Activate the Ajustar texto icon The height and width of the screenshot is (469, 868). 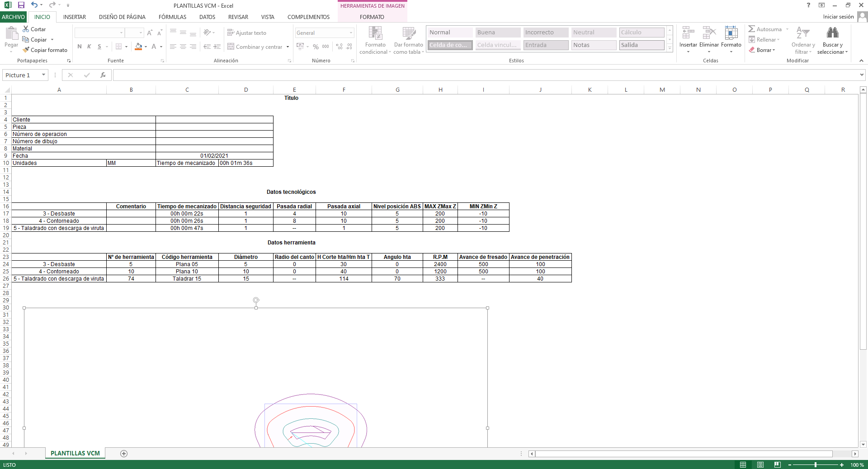pos(231,33)
